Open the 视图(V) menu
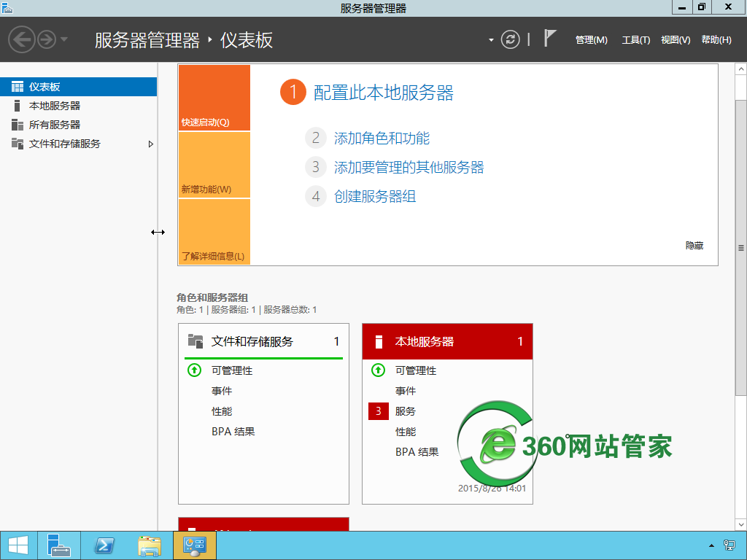 coord(676,40)
